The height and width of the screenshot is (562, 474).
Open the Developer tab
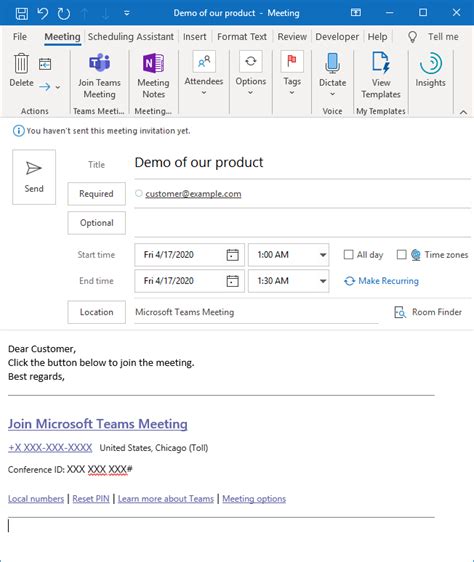point(337,37)
